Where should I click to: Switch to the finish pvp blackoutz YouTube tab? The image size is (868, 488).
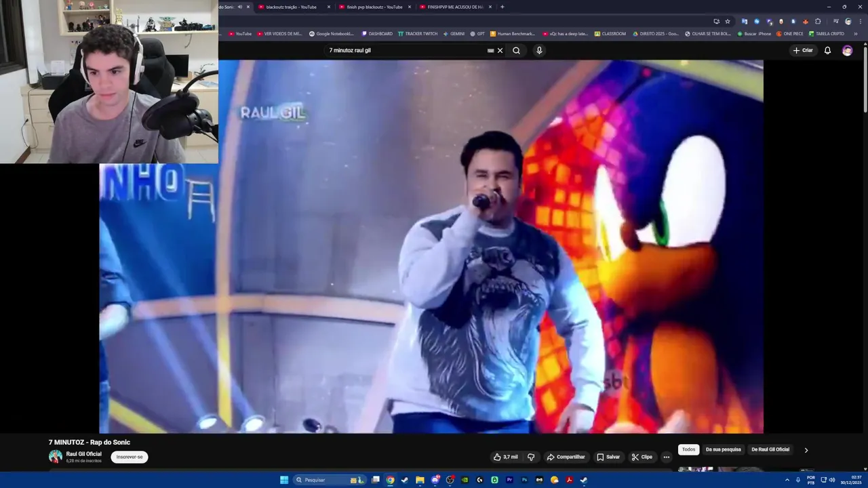click(374, 7)
